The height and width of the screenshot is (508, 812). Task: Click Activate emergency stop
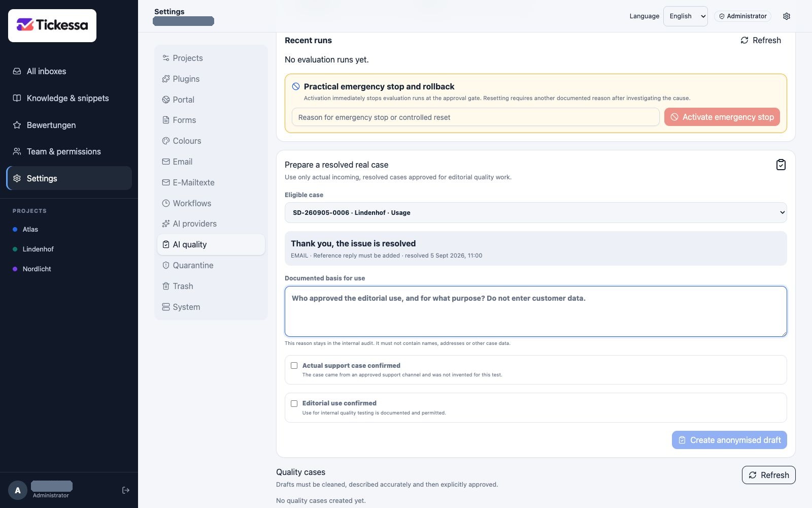[722, 117]
